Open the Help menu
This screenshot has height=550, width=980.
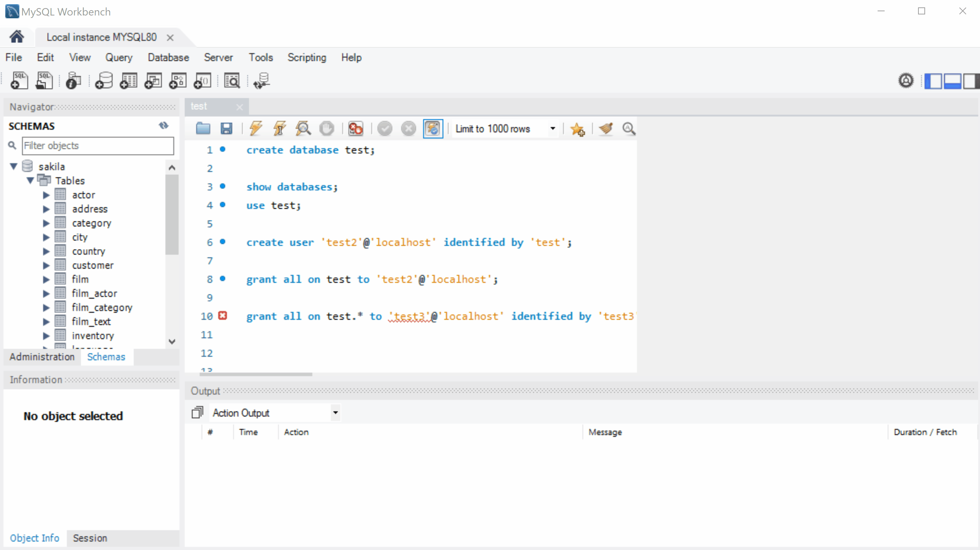(x=351, y=57)
